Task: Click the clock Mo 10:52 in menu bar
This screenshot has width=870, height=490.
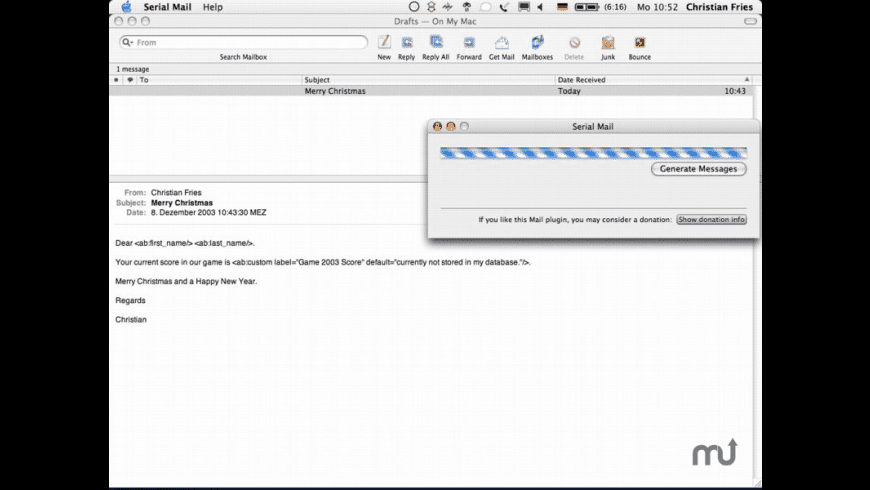Action: click(657, 7)
